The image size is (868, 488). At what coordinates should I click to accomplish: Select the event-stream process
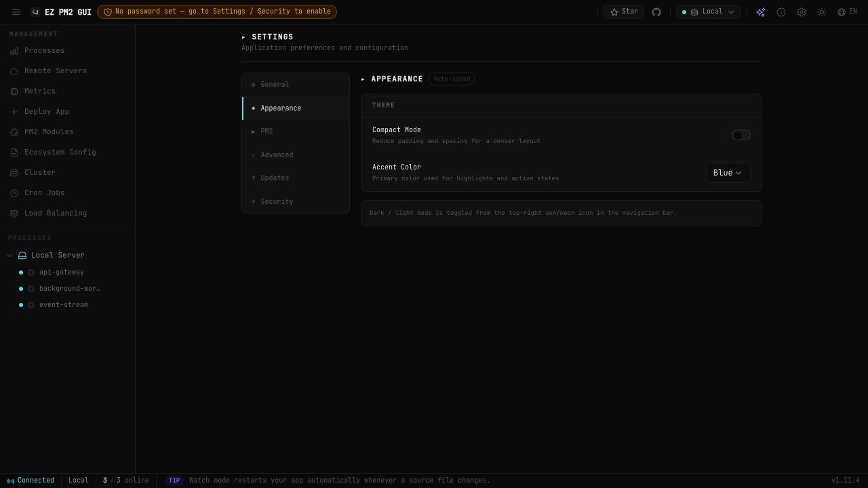[x=63, y=305]
